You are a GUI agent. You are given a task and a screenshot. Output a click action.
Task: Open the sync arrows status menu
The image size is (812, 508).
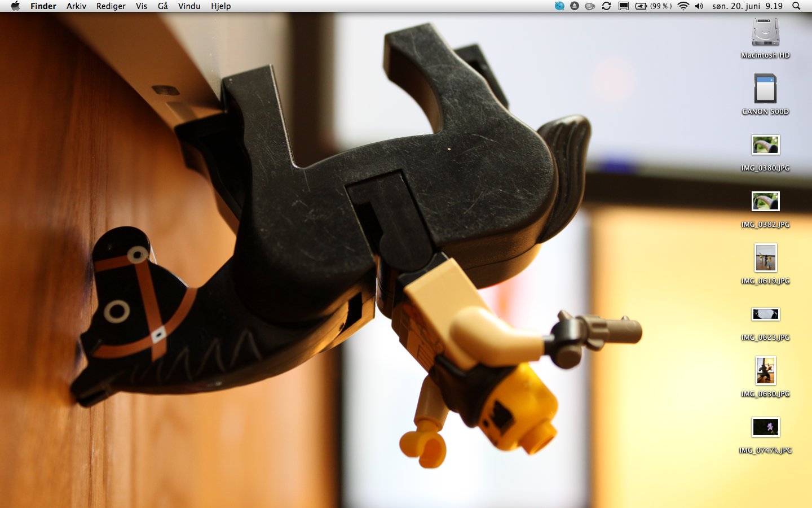click(607, 6)
